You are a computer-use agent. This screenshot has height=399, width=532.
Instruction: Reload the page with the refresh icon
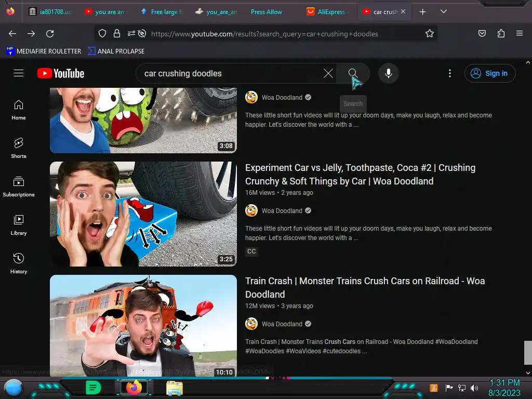click(50, 34)
